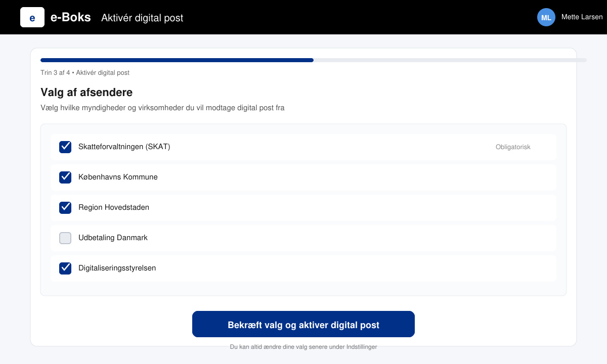This screenshot has width=607, height=364.
Task: Uncheck the Skatteforvaltningen (SKAT) checkbox
Action: pyautogui.click(x=65, y=147)
